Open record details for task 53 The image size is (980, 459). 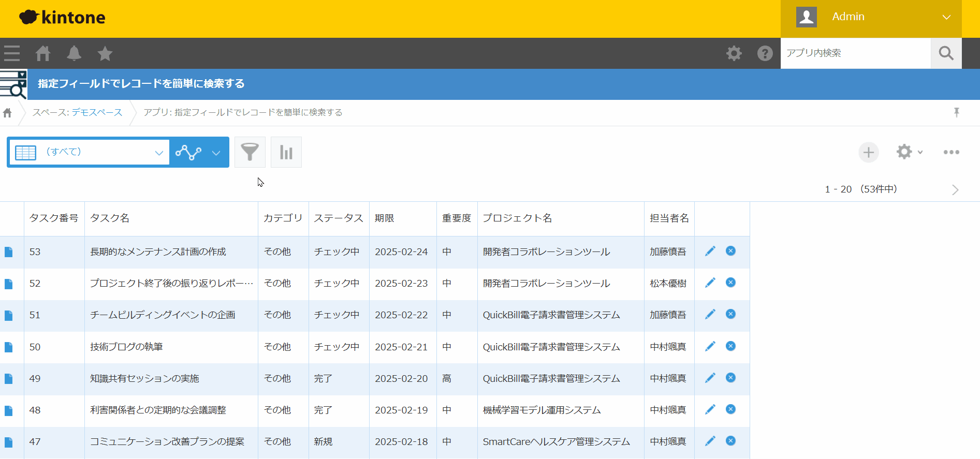click(9, 252)
